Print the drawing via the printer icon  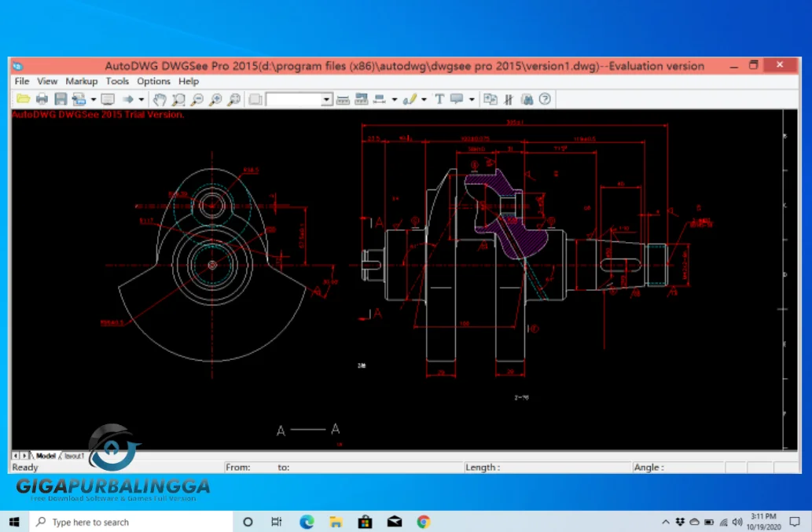tap(42, 99)
